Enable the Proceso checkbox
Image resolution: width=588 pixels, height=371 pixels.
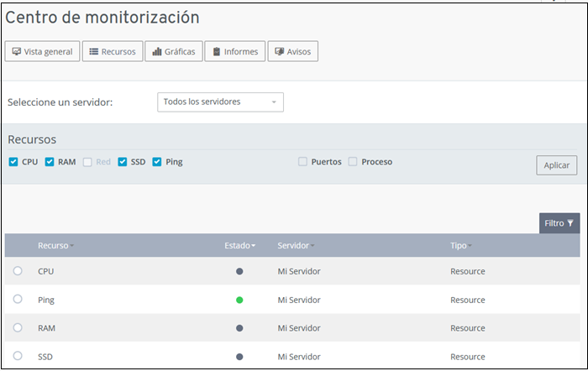[353, 161]
